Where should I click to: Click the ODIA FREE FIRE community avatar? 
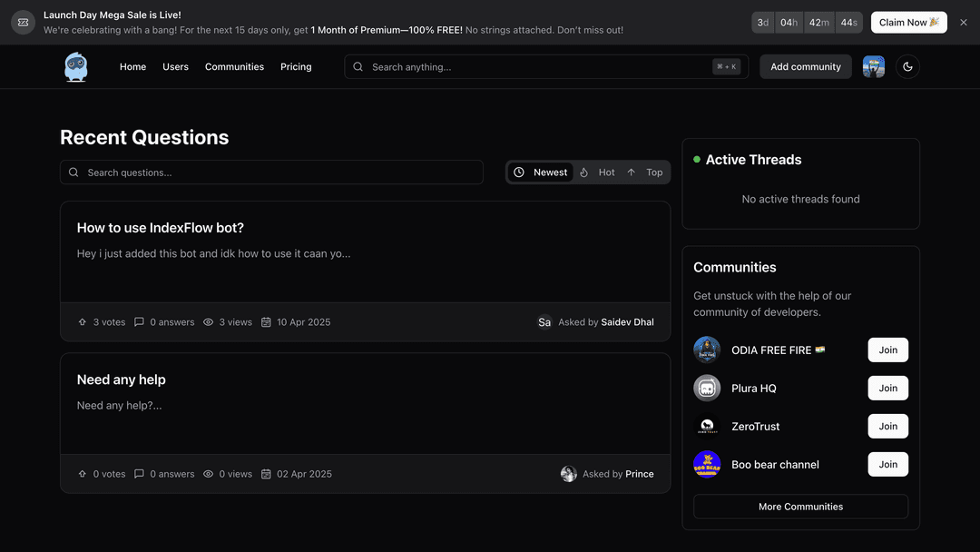point(707,350)
